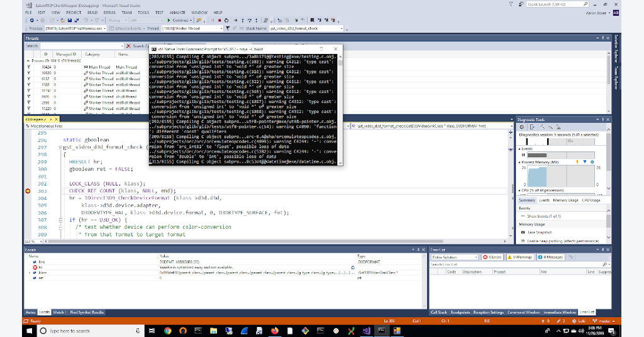Switch to the CPU Usage tab

591,201
